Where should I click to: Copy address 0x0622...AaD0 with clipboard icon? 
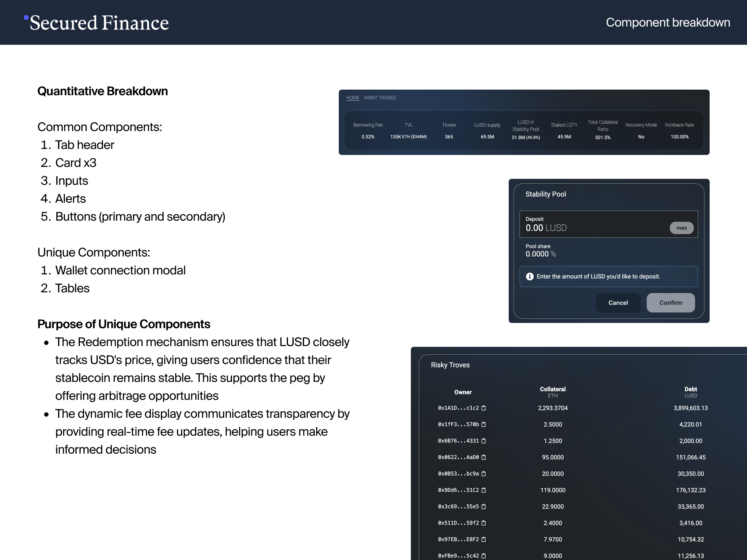click(484, 457)
